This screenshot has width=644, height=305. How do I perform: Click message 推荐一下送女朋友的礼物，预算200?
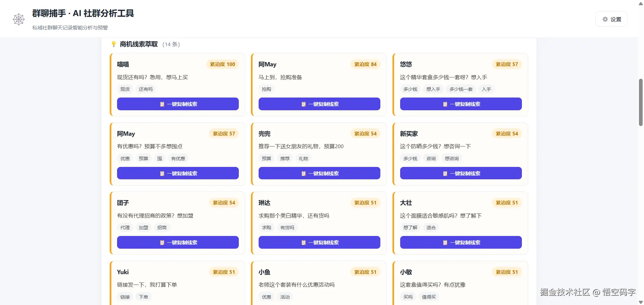coord(301,146)
